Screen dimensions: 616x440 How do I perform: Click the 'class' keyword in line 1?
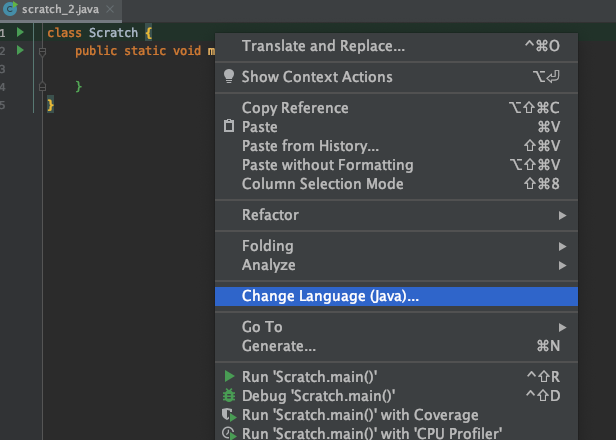(x=64, y=33)
